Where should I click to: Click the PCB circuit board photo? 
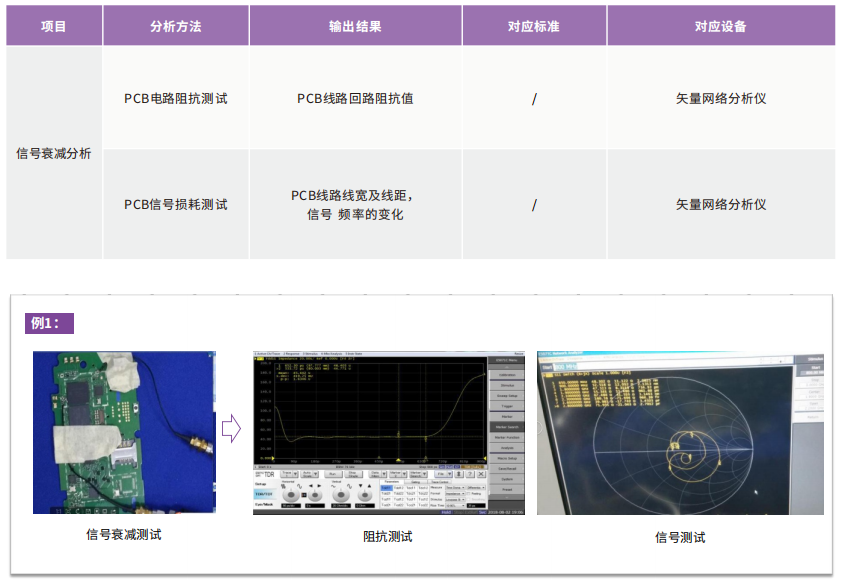click(124, 432)
